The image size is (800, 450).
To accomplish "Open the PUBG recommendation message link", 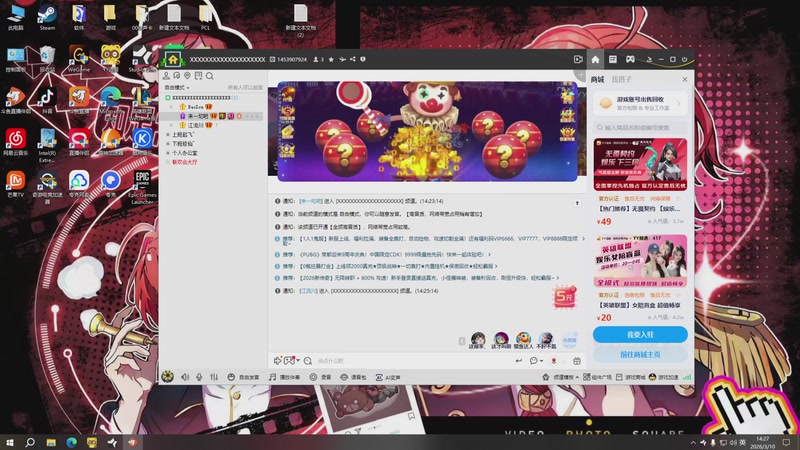I will tap(391, 254).
